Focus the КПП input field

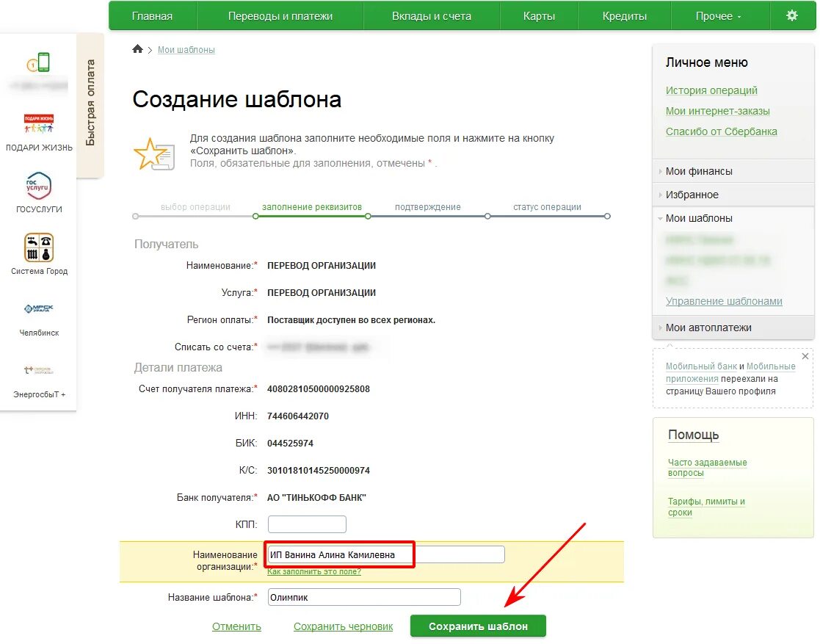[307, 524]
